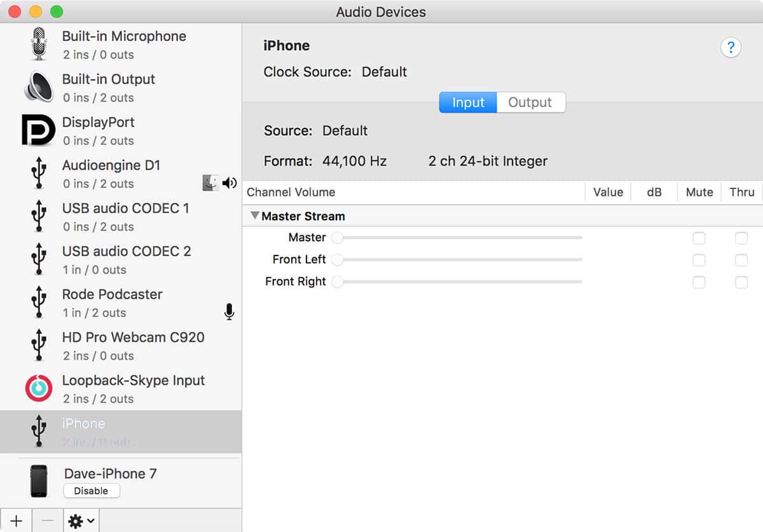Click the Channel Volume column header
The width and height of the screenshot is (763, 532).
[291, 192]
